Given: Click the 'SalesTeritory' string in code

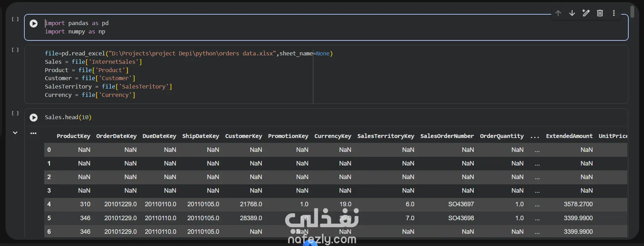Looking at the screenshot, I should [x=144, y=87].
